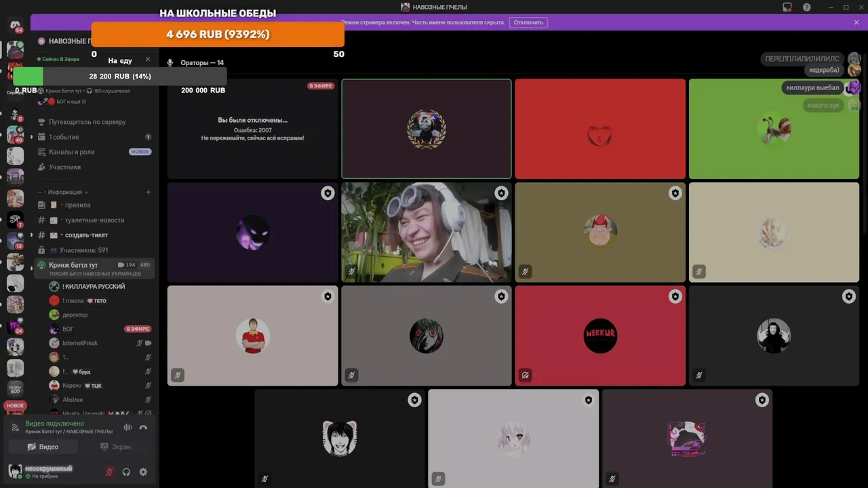Click the В ЭФИРЕ badge next to БОГ
Image resolution: width=868 pixels, height=488 pixels.
138,329
